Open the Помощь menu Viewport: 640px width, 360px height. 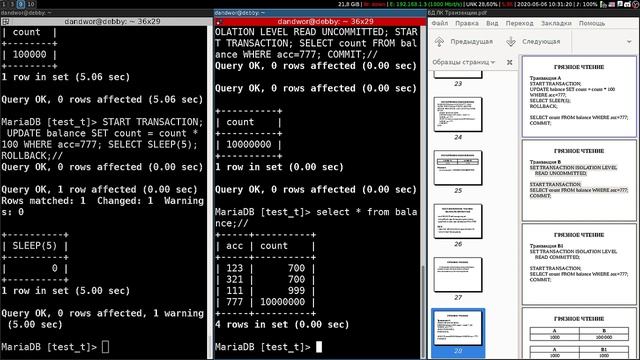pyautogui.click(x=592, y=23)
